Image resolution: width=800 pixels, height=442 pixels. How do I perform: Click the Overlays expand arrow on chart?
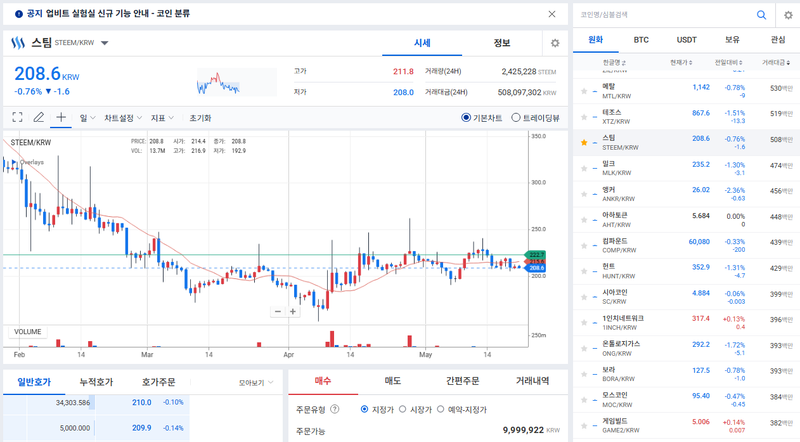[14, 162]
